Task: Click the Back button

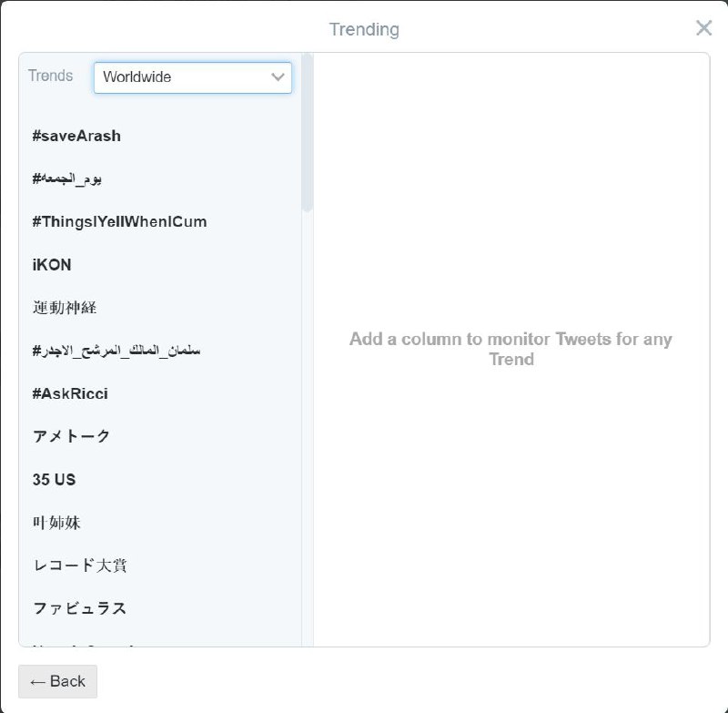Action: [x=57, y=681]
